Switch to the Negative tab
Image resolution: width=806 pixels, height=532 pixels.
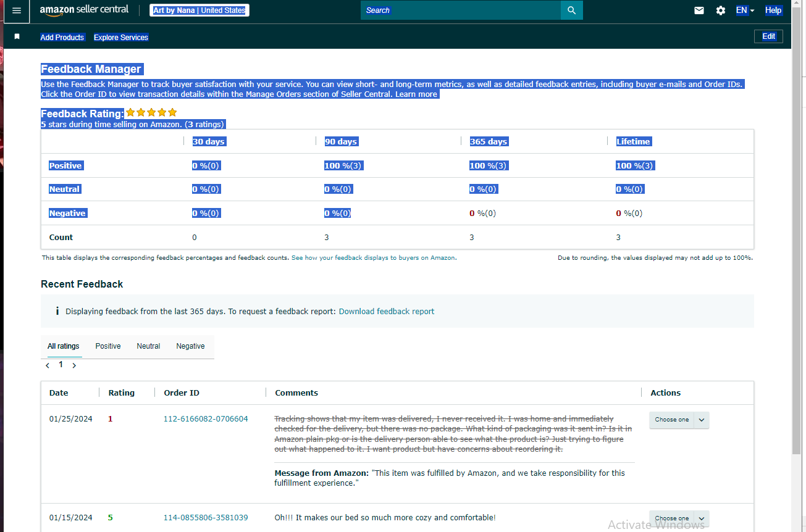190,346
